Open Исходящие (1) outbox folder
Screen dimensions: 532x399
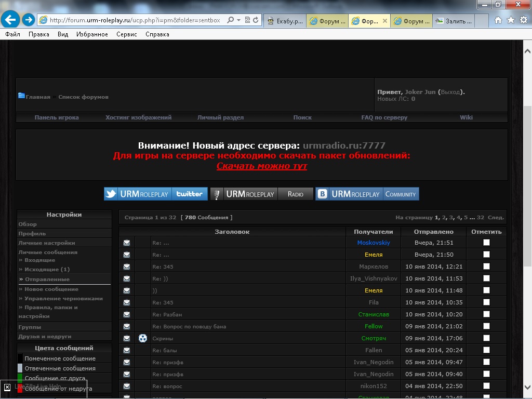[47, 270]
